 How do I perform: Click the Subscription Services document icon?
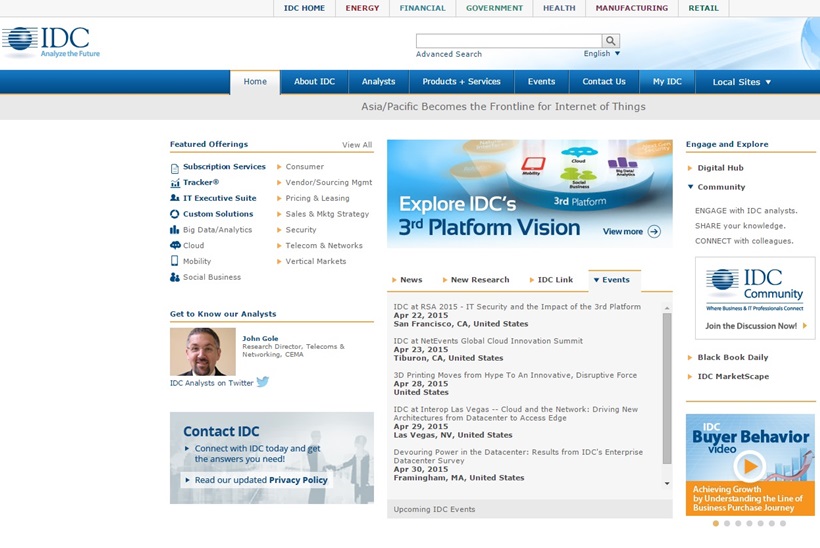pos(175,168)
